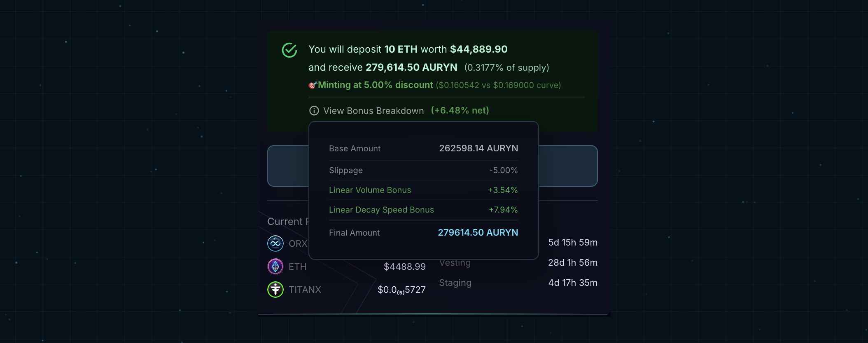Click the Minting at 5.00% discount text

(x=375, y=85)
